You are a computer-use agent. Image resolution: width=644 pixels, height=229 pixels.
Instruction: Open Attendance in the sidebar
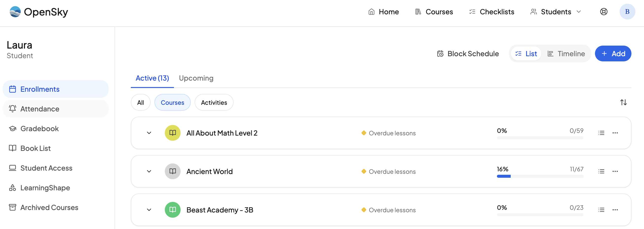click(x=55, y=109)
